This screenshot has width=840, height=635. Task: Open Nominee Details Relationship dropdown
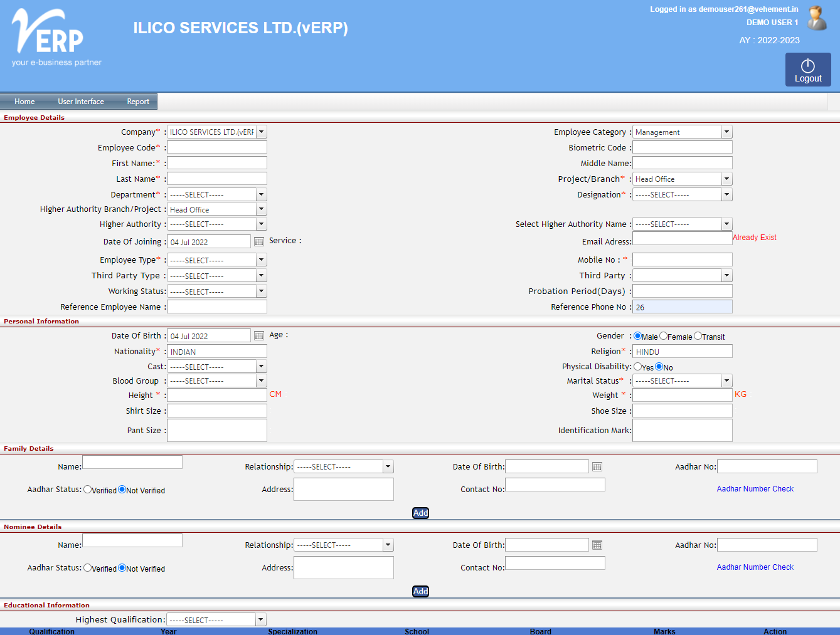tap(344, 545)
